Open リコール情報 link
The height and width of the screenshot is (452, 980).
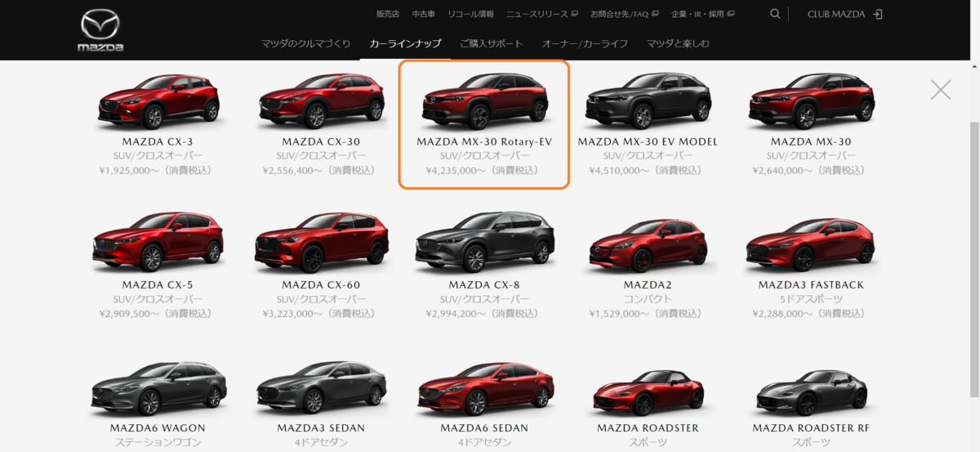pyautogui.click(x=471, y=15)
